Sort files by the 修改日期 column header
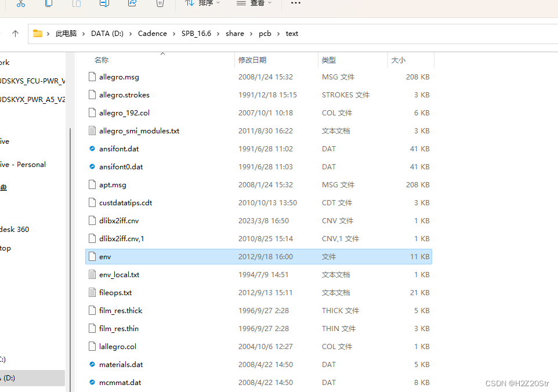The width and height of the screenshot is (558, 392). [252, 60]
